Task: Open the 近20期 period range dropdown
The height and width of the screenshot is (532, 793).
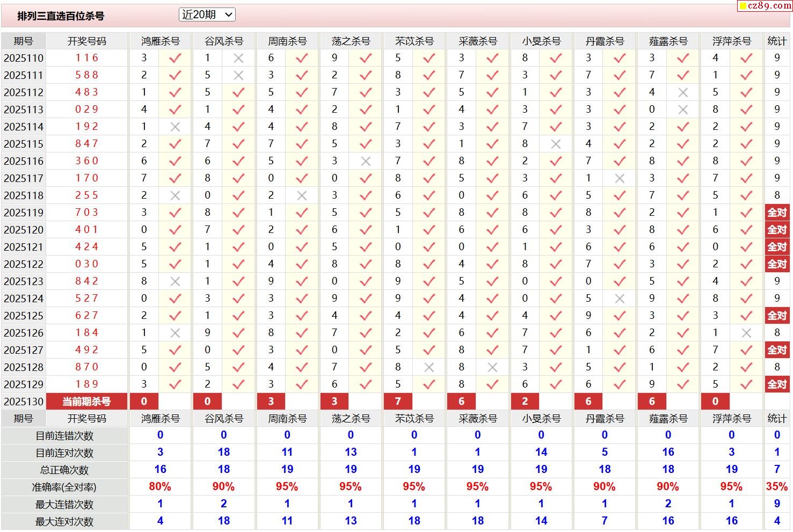Action: [207, 15]
